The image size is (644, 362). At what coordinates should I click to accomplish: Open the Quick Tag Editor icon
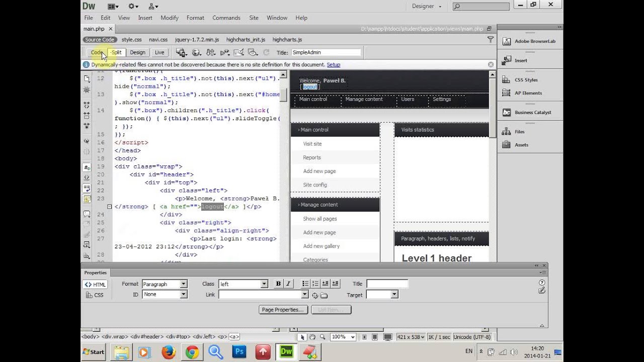[x=542, y=291]
